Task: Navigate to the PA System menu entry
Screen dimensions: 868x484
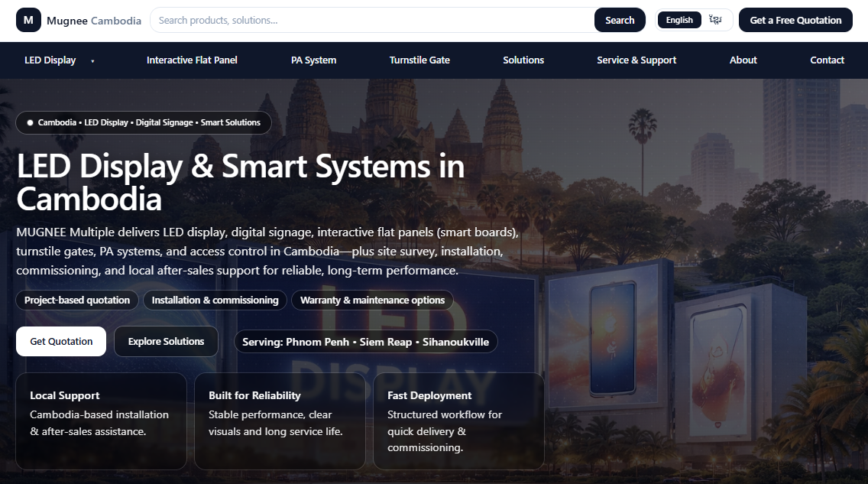Action: click(x=313, y=60)
